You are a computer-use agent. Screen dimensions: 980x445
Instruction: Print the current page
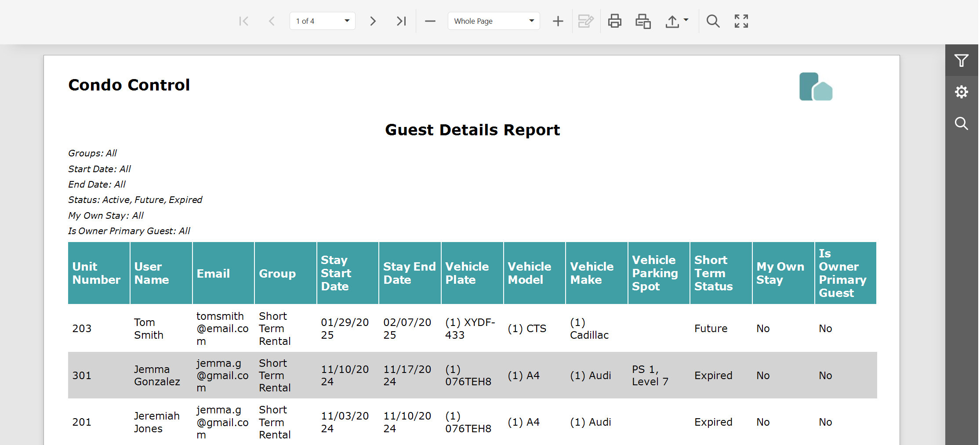643,21
